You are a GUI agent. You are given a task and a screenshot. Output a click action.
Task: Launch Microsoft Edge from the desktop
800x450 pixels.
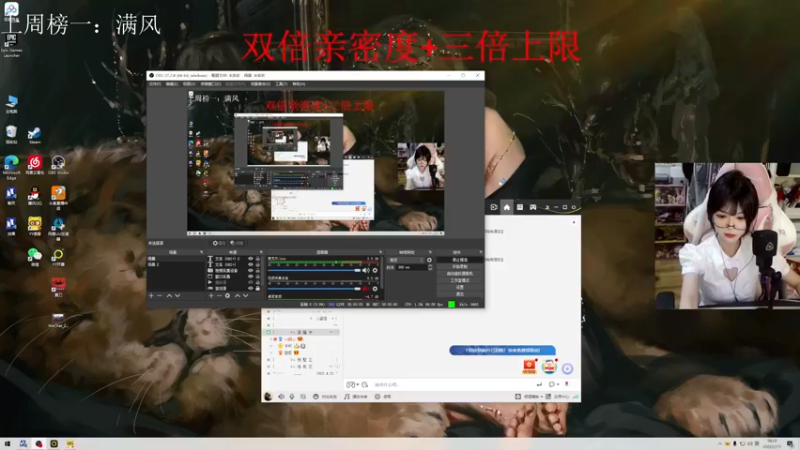click(x=11, y=166)
